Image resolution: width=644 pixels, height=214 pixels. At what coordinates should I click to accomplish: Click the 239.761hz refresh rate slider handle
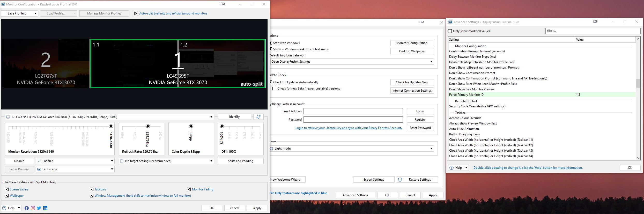pyautogui.click(x=148, y=126)
